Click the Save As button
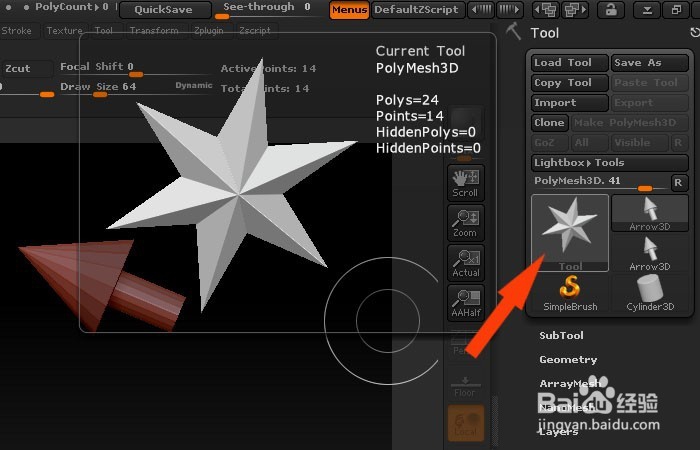Screen dimensions: 700x450 (x=650, y=63)
